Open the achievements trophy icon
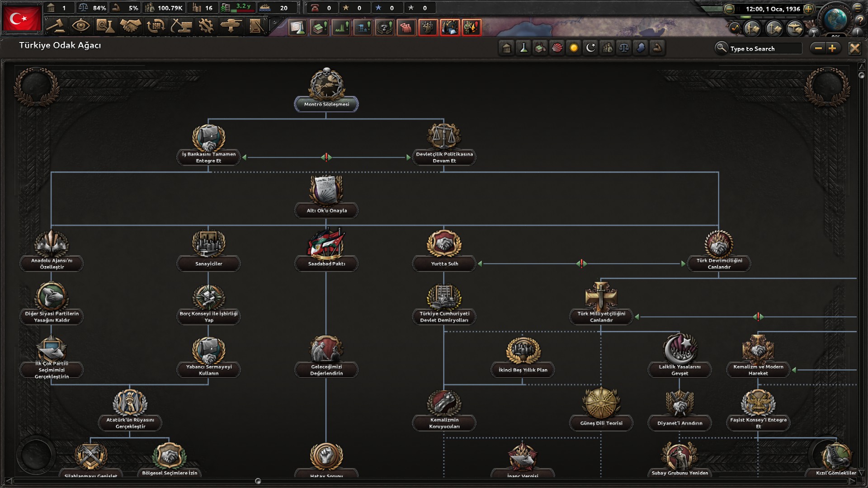The width and height of the screenshot is (868, 488). [813, 32]
